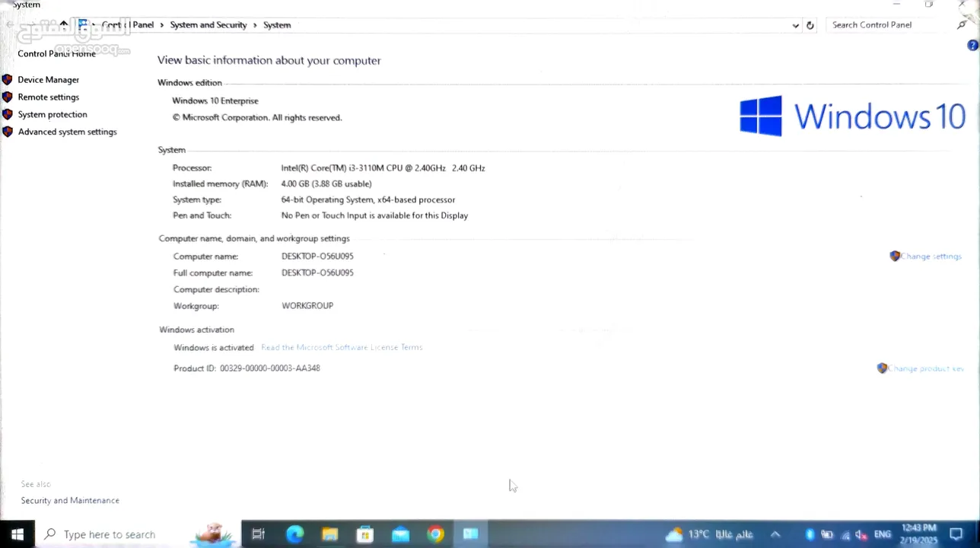
Task: Show hidden tray icons with the up chevron
Action: coord(775,534)
